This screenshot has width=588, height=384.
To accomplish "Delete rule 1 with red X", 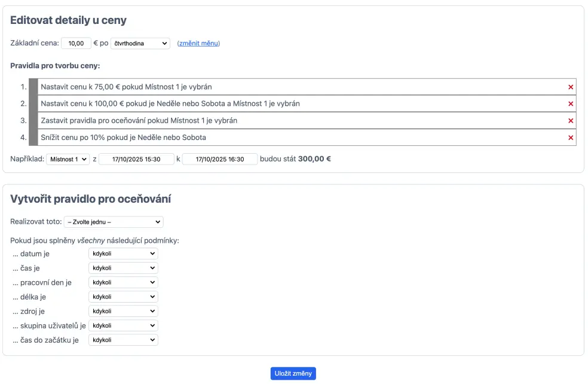I will (x=570, y=87).
